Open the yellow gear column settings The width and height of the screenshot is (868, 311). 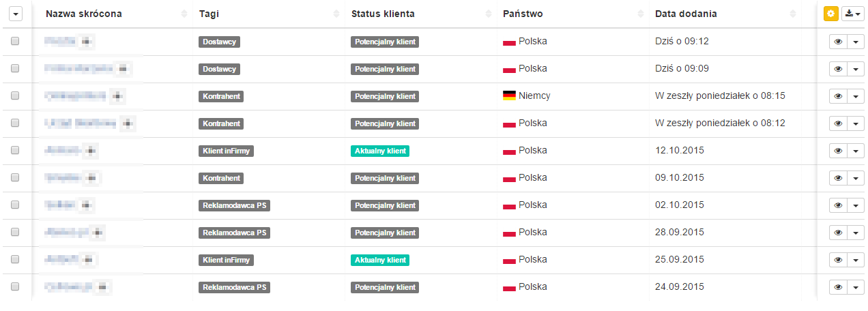click(831, 14)
